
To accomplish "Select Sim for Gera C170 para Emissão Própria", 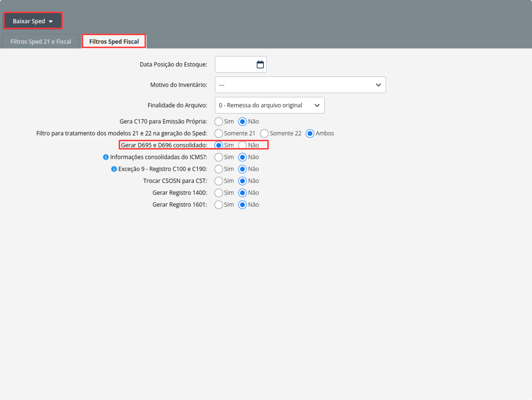I will pos(219,122).
